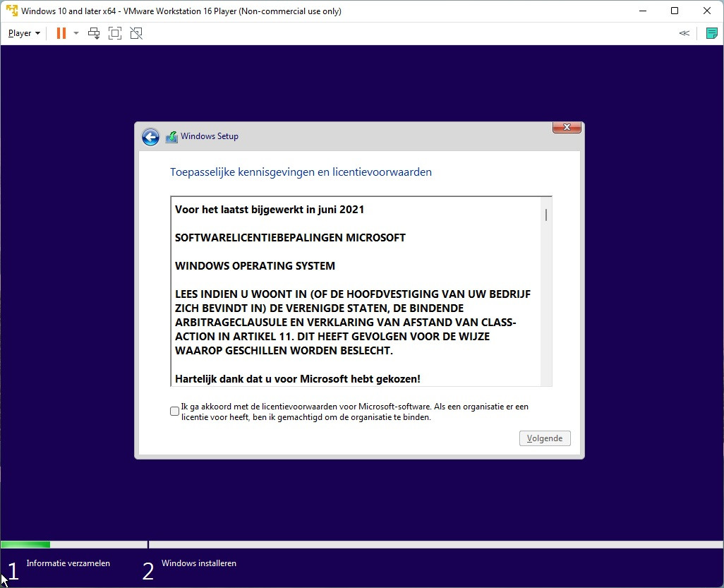Click the 'Windows installeren' step label
The image size is (724, 588).
pyautogui.click(x=199, y=563)
